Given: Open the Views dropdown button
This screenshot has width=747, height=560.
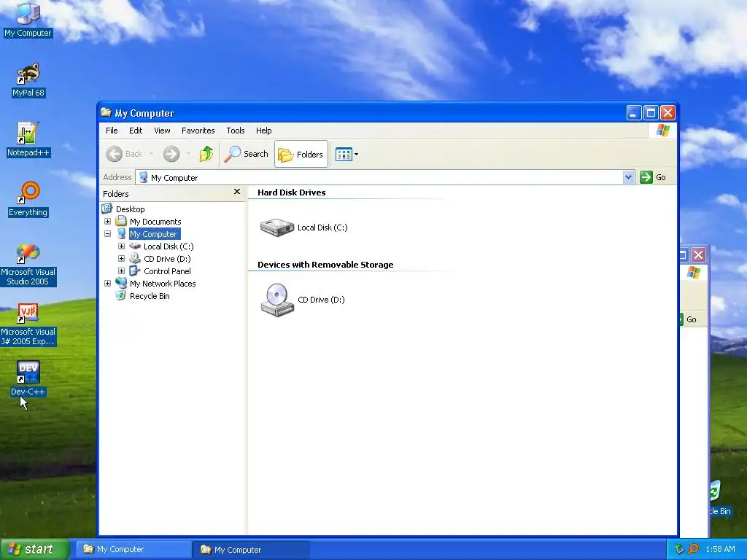Looking at the screenshot, I should point(347,154).
